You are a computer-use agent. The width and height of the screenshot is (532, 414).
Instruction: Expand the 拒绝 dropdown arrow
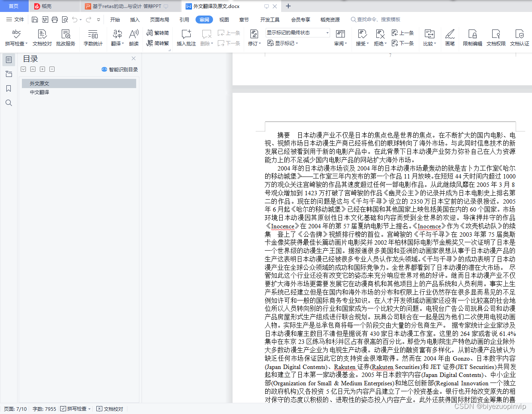click(386, 44)
